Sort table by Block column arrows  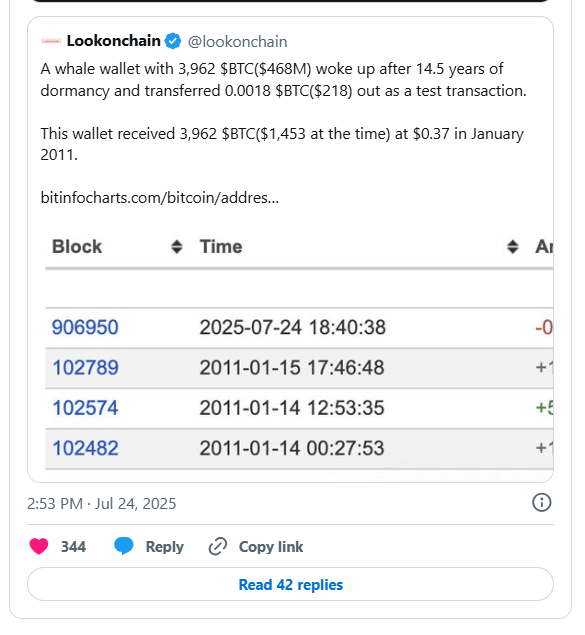click(177, 247)
